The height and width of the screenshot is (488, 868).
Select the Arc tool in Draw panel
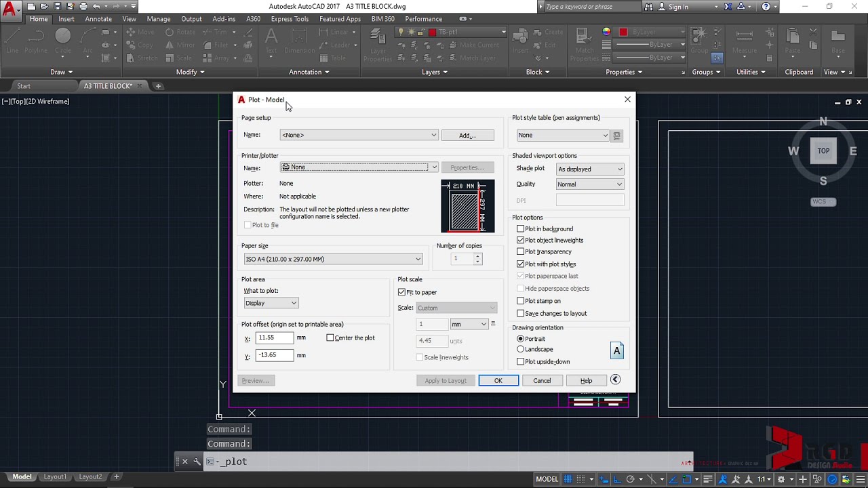pyautogui.click(x=88, y=41)
